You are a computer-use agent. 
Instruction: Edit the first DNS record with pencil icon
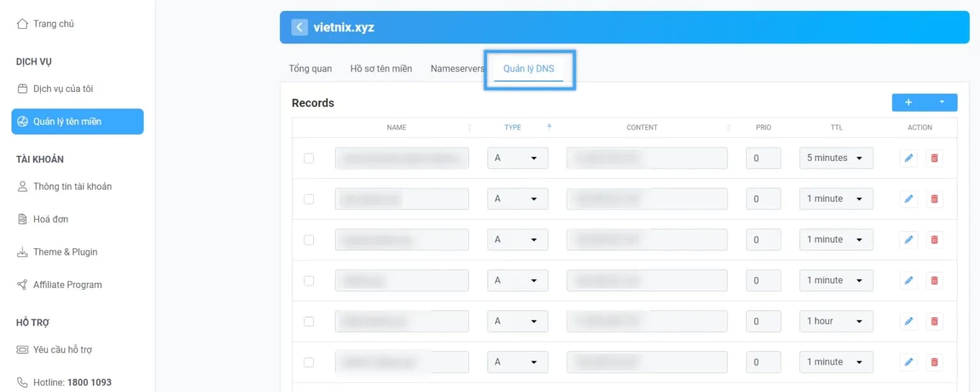pos(908,158)
